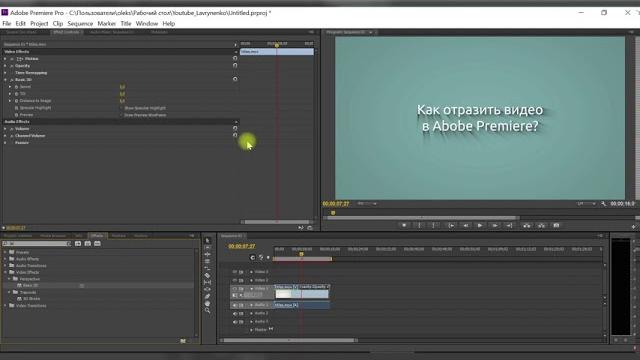Reset the Volume audio effect
640x360 pixels.
click(235, 128)
